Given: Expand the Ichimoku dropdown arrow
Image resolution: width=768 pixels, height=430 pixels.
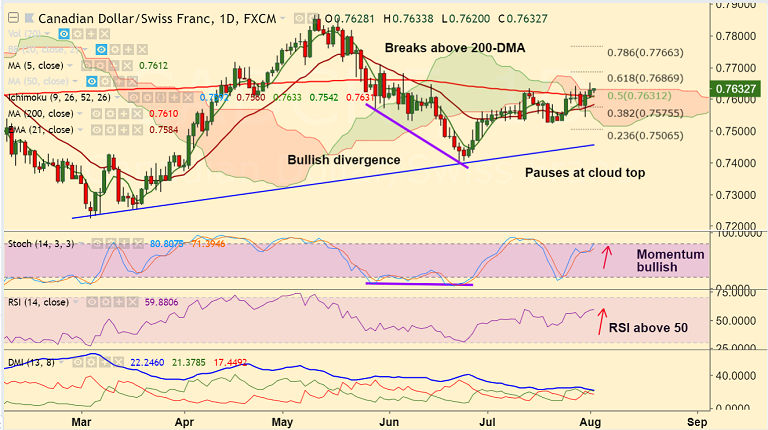Looking at the screenshot, I should pyautogui.click(x=117, y=97).
